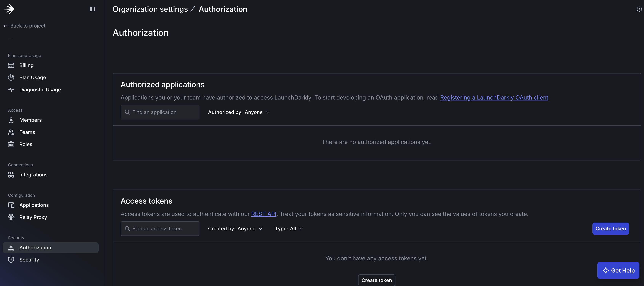Click the Create token button

611,228
